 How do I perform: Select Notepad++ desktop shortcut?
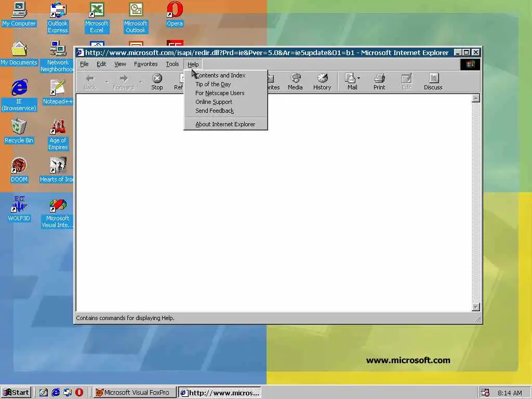[x=58, y=92]
